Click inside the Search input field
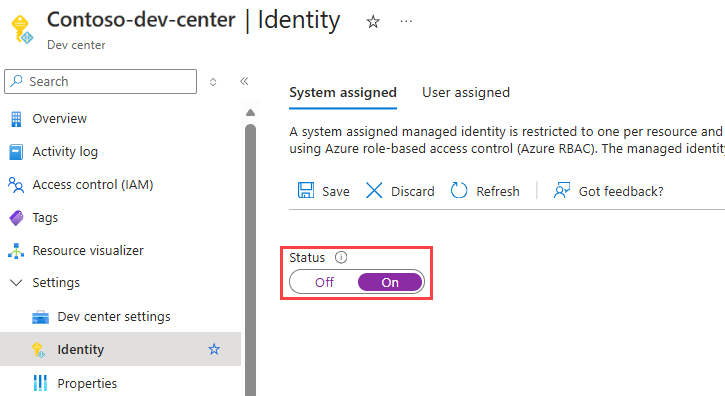Viewport: 725px width, 396px height. tap(100, 81)
